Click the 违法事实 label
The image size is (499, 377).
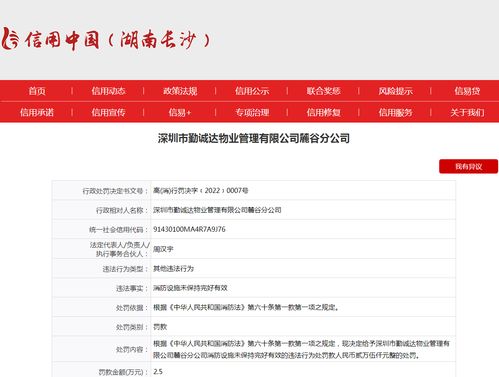point(132,288)
